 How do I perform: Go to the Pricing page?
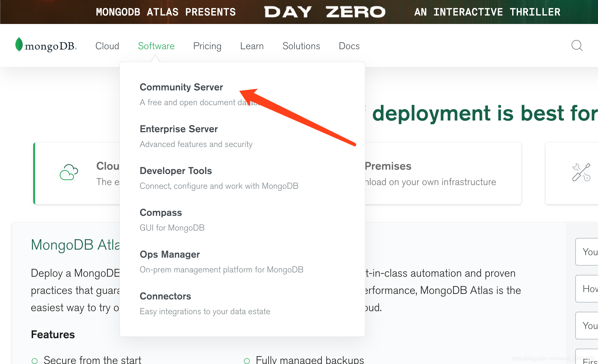207,46
